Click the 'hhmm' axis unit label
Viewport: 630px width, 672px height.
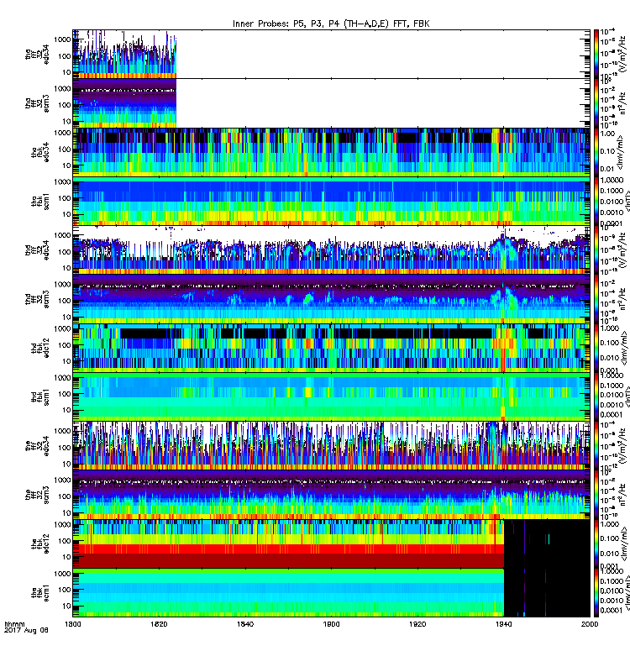14,624
